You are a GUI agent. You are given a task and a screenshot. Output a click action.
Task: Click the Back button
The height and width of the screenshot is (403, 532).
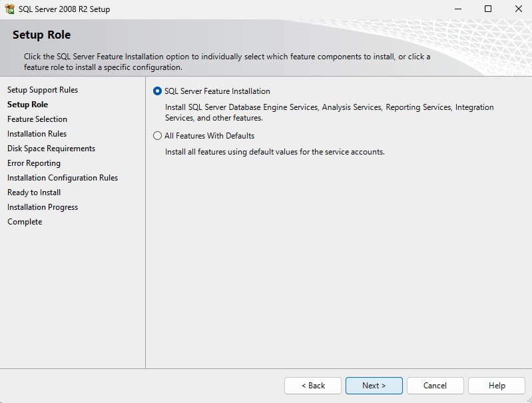point(313,385)
